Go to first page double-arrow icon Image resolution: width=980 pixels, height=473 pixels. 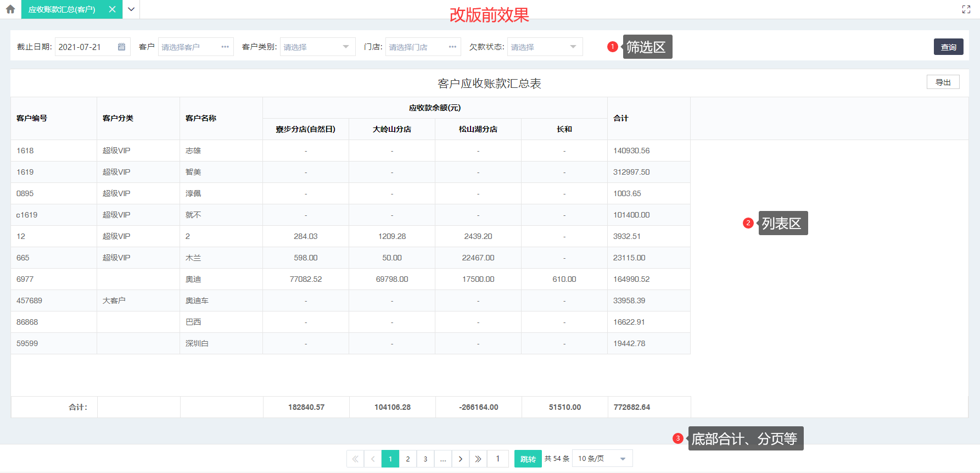pyautogui.click(x=355, y=459)
